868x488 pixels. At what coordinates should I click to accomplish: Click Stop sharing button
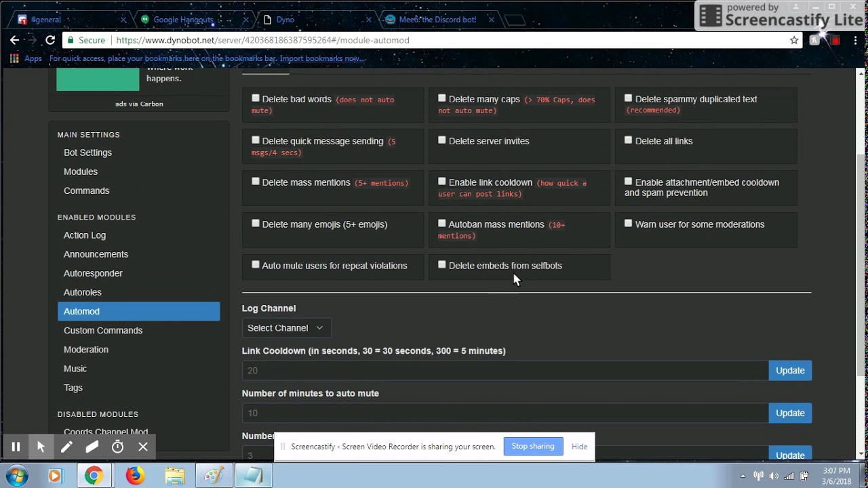click(533, 446)
